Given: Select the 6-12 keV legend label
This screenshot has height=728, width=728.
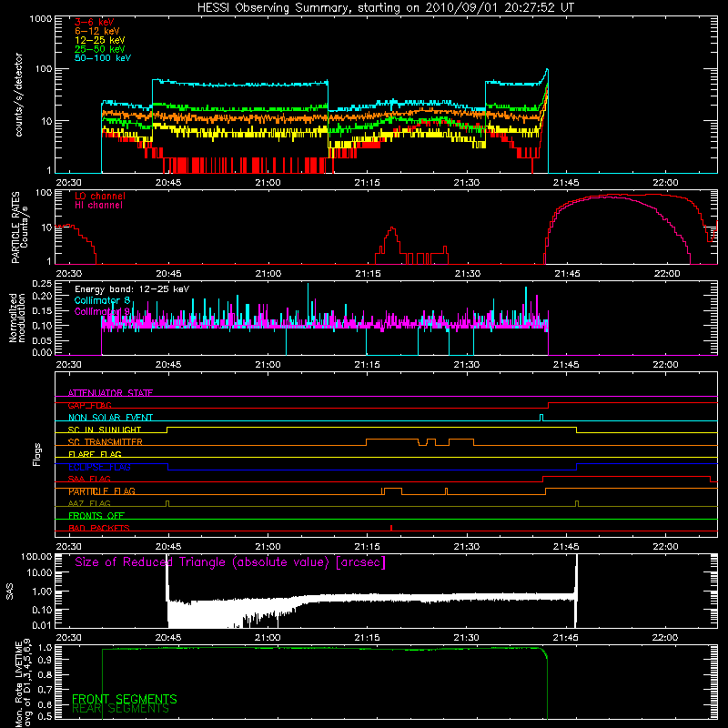Looking at the screenshot, I should (97, 31).
